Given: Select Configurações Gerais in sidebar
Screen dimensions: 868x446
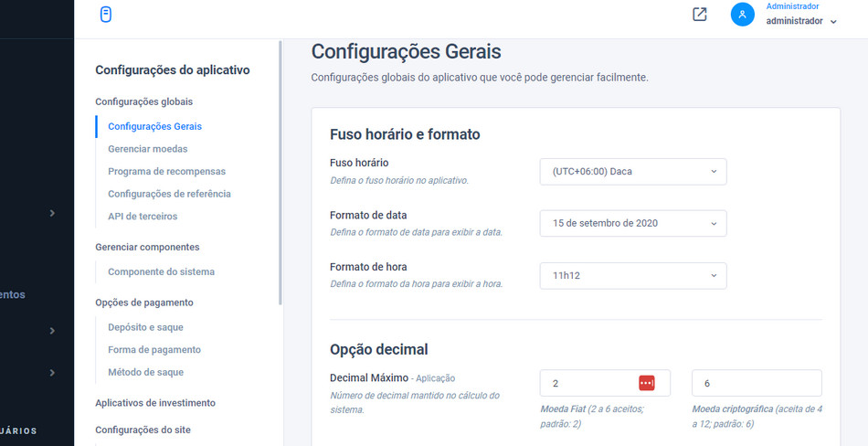Looking at the screenshot, I should (x=154, y=126).
